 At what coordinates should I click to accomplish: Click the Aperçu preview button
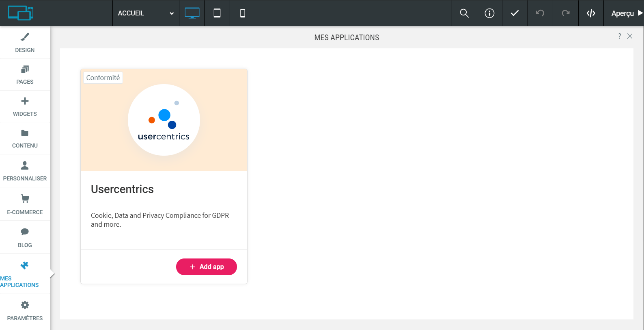point(624,13)
